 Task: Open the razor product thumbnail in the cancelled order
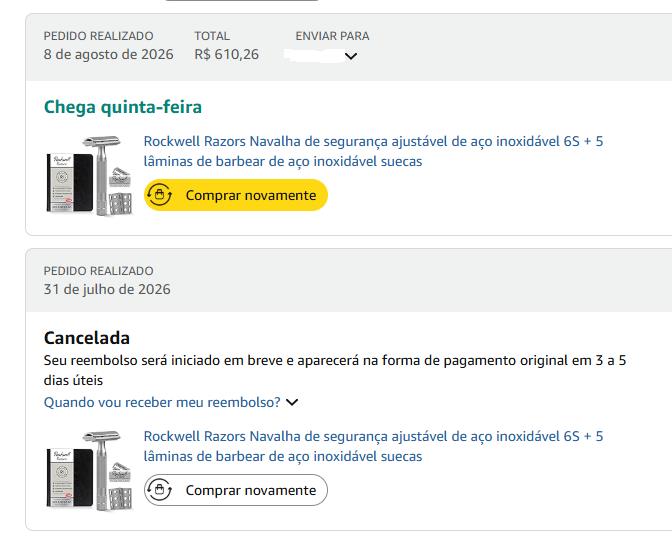pyautogui.click(x=90, y=471)
